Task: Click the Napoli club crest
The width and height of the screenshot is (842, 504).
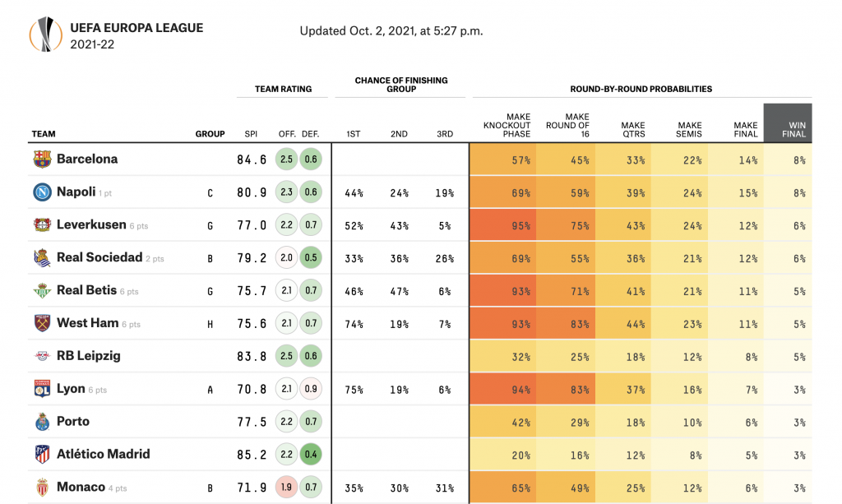Action: [x=42, y=192]
